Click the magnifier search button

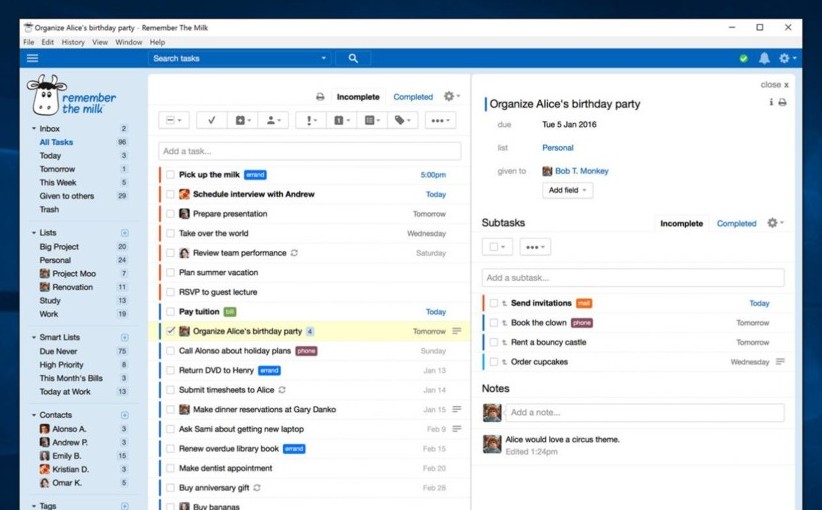(x=353, y=58)
